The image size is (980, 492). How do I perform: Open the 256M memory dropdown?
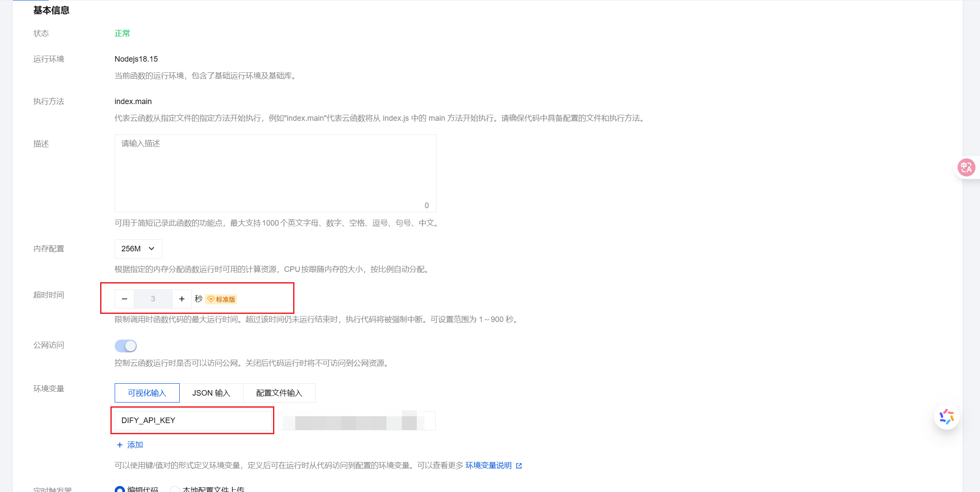coord(138,249)
